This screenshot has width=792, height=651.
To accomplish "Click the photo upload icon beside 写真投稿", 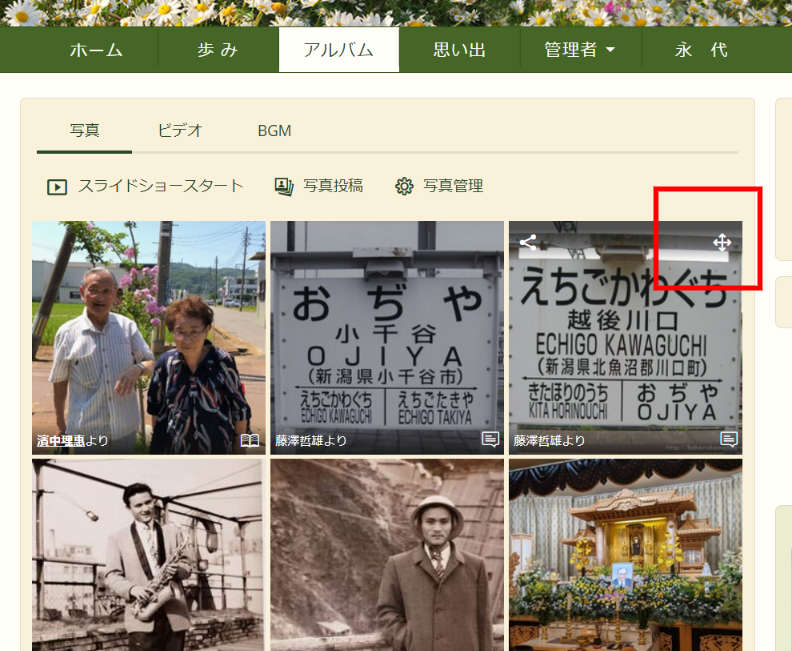I will click(284, 187).
